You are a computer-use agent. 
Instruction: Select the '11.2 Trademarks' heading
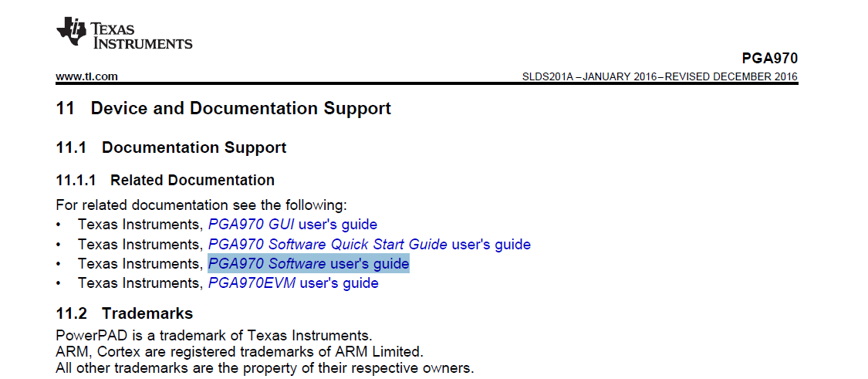click(x=124, y=313)
